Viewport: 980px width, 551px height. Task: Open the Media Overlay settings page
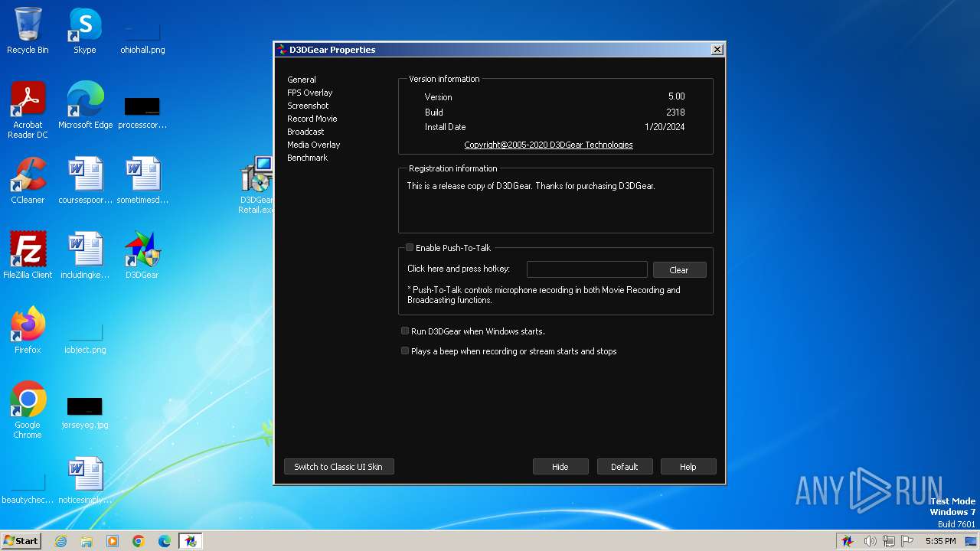pos(314,145)
